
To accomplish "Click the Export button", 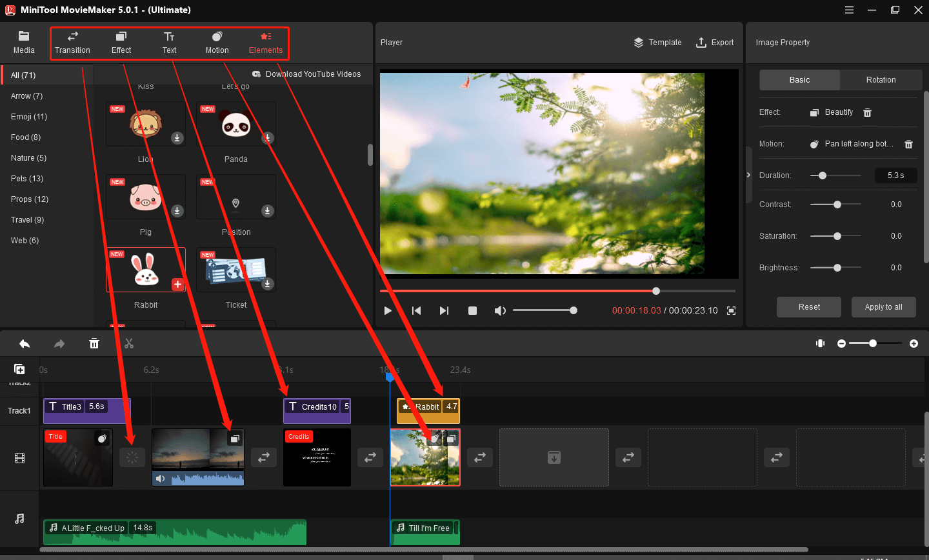I will (x=715, y=42).
